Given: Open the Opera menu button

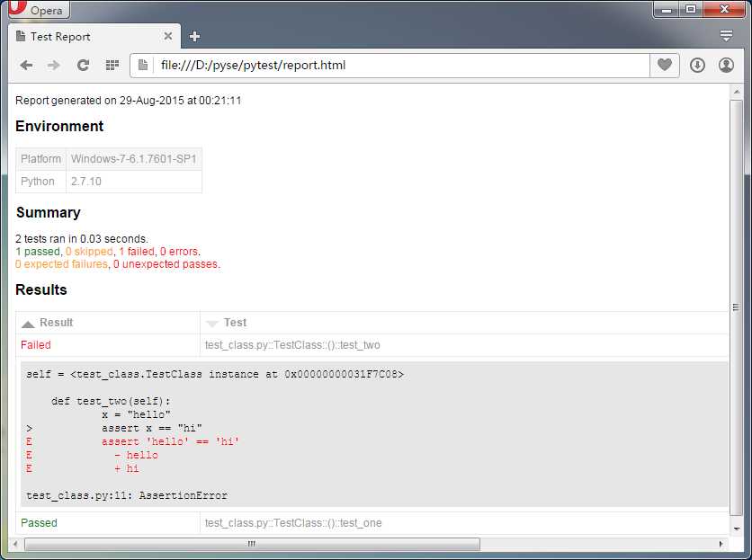Looking at the screenshot, I should pos(39,9).
